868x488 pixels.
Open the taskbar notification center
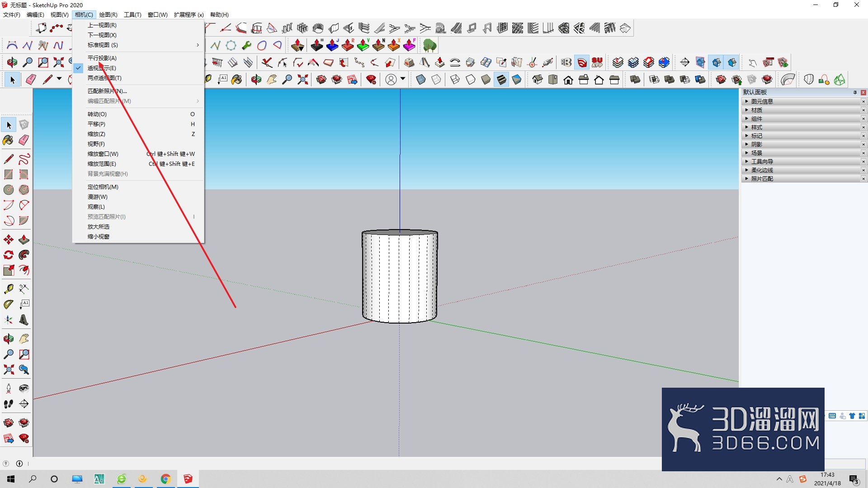(854, 479)
